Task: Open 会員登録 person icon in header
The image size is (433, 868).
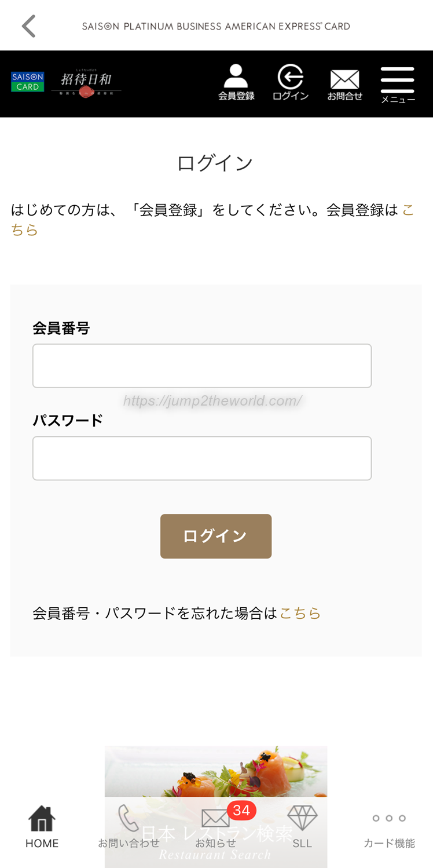Action: pos(236,83)
